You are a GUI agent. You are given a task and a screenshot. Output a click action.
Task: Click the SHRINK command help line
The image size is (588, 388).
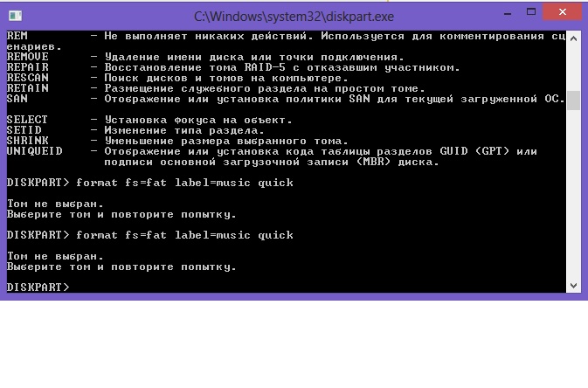tap(177, 141)
